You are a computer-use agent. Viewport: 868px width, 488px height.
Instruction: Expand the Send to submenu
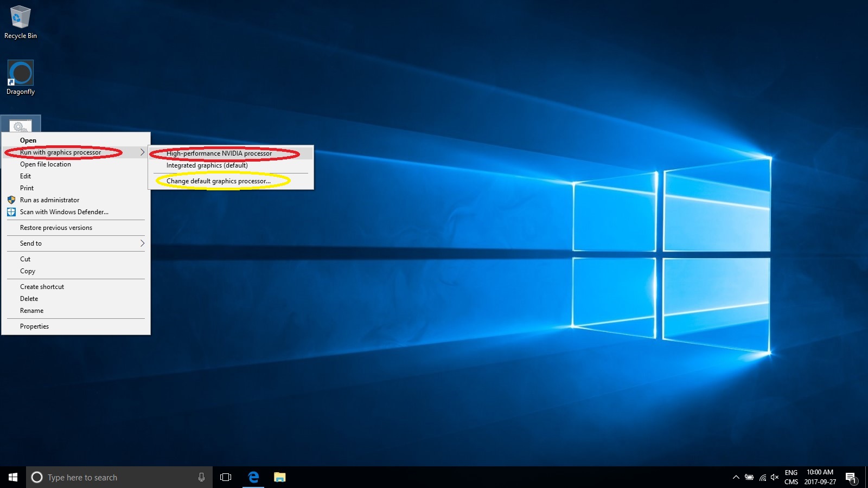[30, 243]
